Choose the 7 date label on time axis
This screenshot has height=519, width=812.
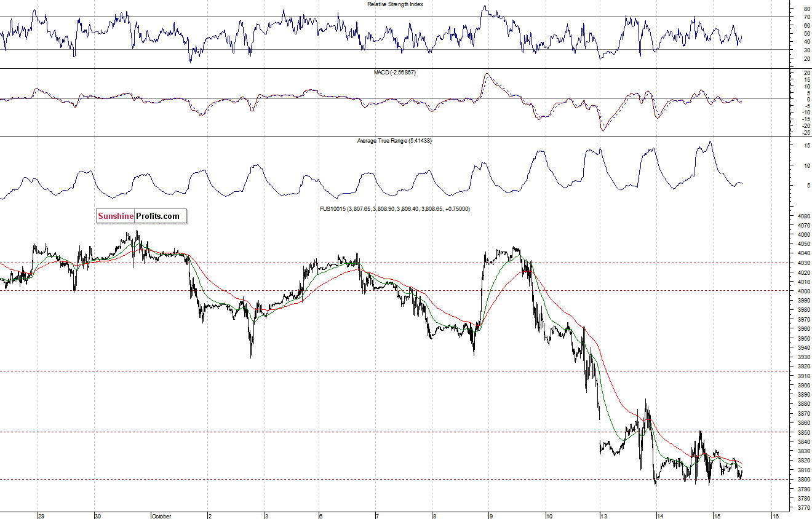coord(377,517)
